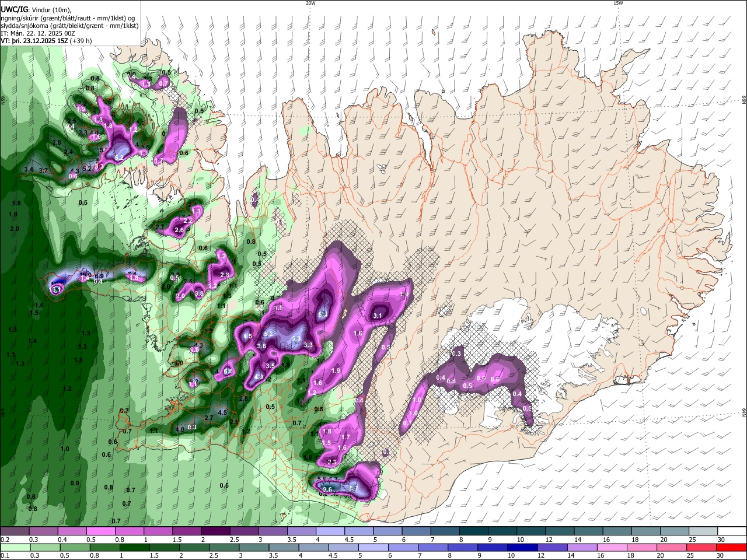747x560 pixels.
Task: Click the '6.6' precipitation value on the map
Action: tap(228, 371)
